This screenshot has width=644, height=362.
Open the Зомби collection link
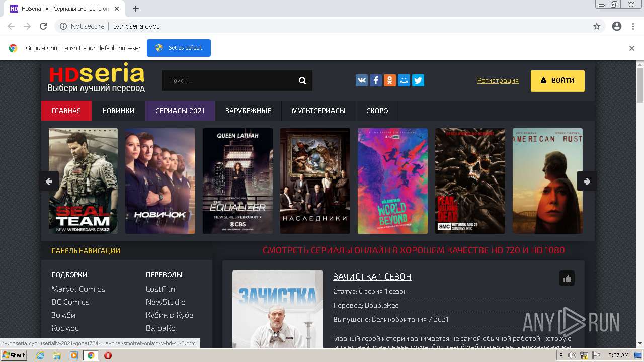point(63,315)
